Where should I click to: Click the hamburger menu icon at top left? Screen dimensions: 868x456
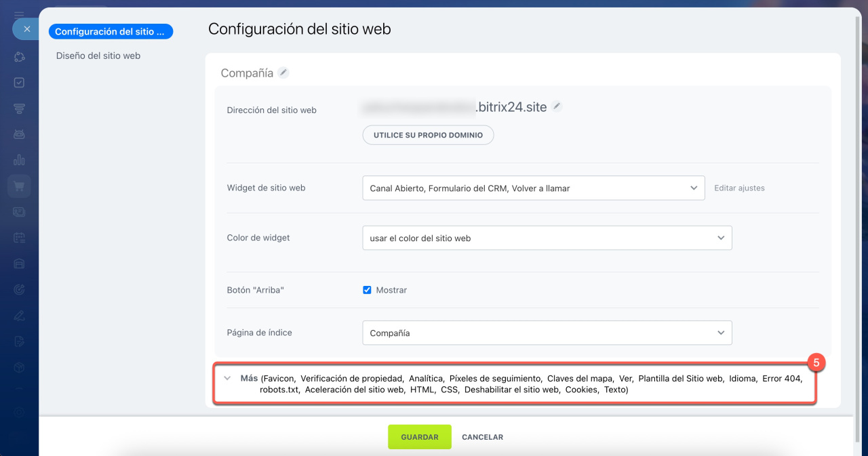tap(19, 14)
